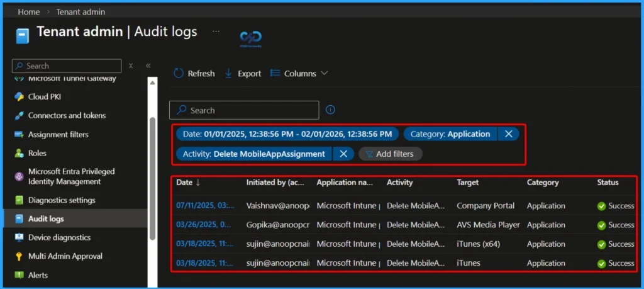Export the audit logs
This screenshot has height=289, width=644.
tap(243, 74)
